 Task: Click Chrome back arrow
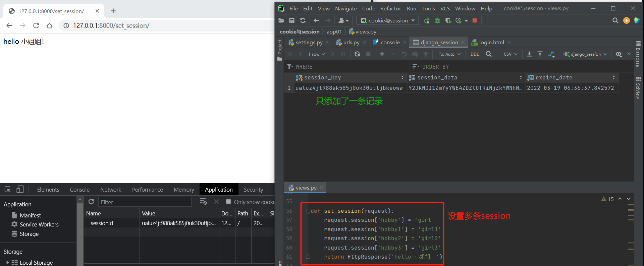click(9, 25)
